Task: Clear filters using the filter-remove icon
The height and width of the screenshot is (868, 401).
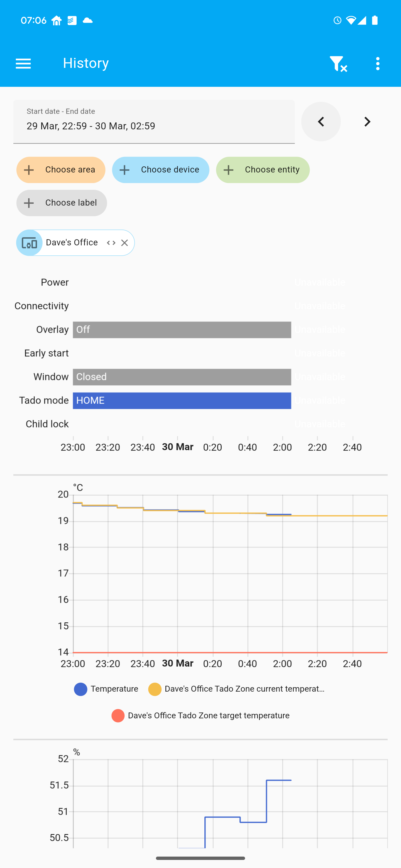Action: (338, 63)
